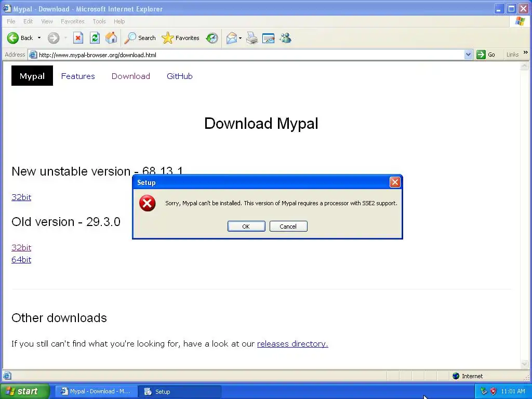This screenshot has height=399, width=532.
Task: Click the Mail envelope icon
Action: [231, 38]
